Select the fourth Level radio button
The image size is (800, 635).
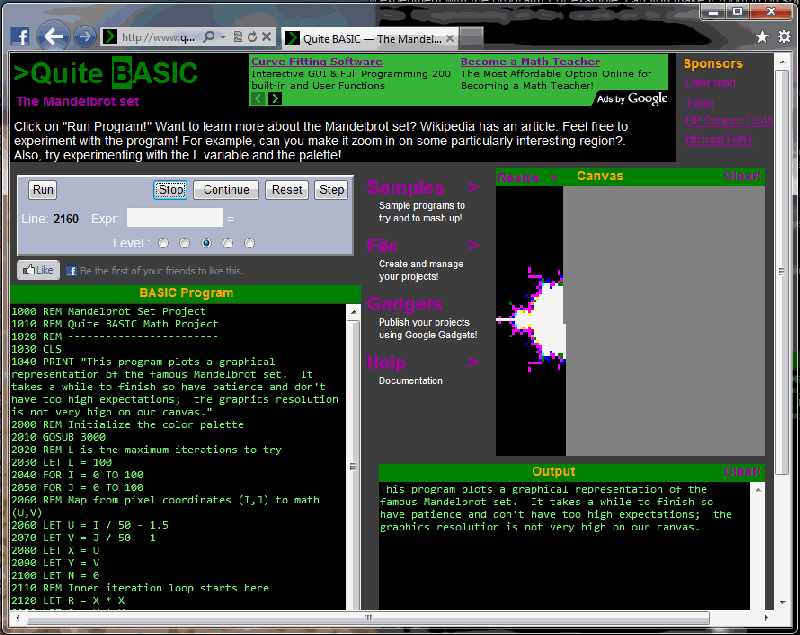[x=228, y=243]
